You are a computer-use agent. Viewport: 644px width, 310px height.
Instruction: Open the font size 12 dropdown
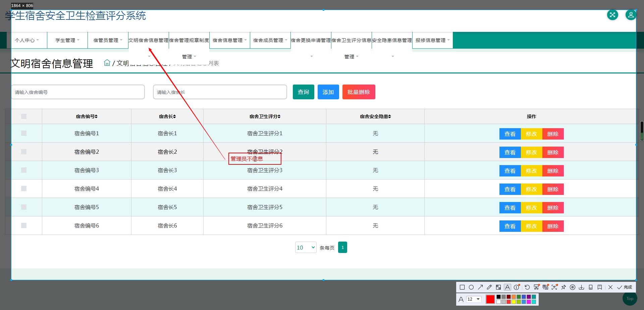pyautogui.click(x=474, y=299)
